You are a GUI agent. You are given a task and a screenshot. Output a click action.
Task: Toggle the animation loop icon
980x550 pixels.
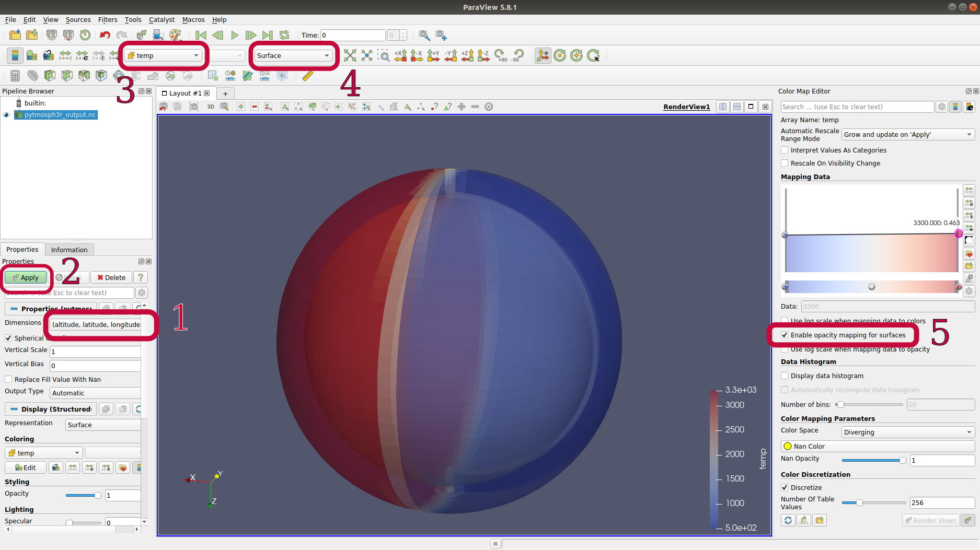284,35
